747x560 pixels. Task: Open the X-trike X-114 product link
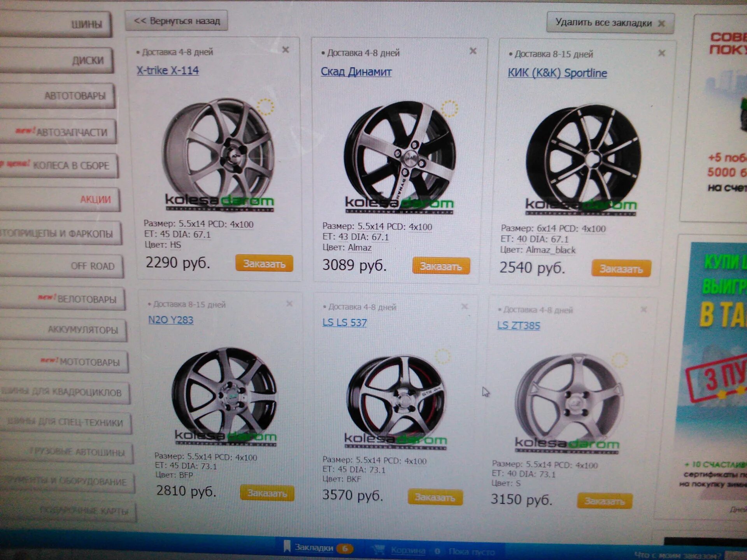168,70
